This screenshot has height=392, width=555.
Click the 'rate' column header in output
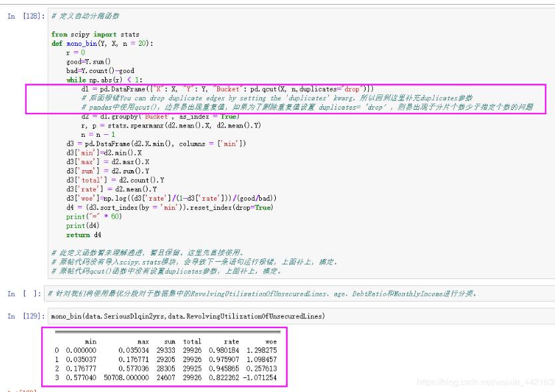(x=231, y=342)
